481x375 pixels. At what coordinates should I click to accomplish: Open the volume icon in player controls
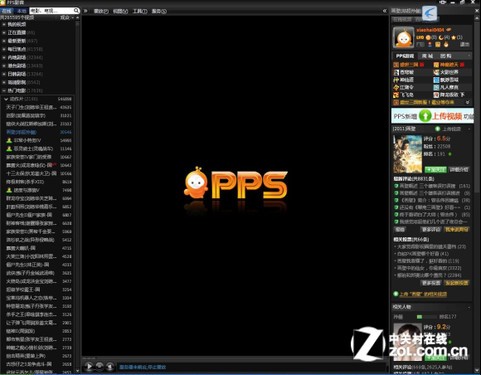(x=110, y=367)
